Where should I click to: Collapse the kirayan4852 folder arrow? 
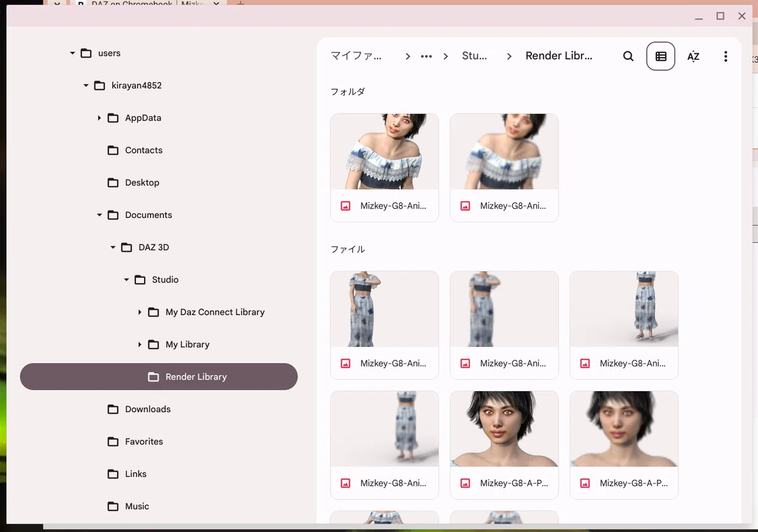coord(86,85)
